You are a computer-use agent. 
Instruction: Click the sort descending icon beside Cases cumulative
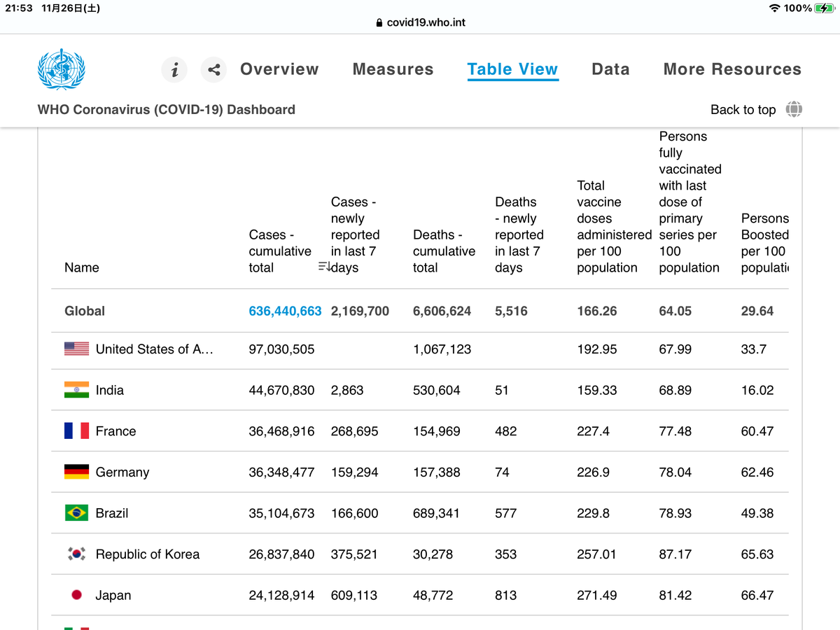(324, 267)
